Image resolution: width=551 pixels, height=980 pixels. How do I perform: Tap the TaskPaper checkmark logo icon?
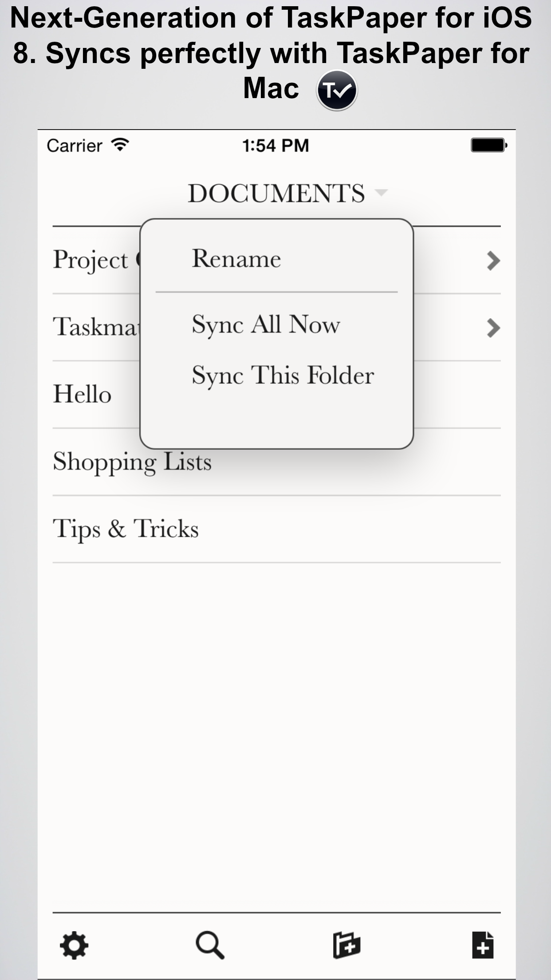click(337, 90)
